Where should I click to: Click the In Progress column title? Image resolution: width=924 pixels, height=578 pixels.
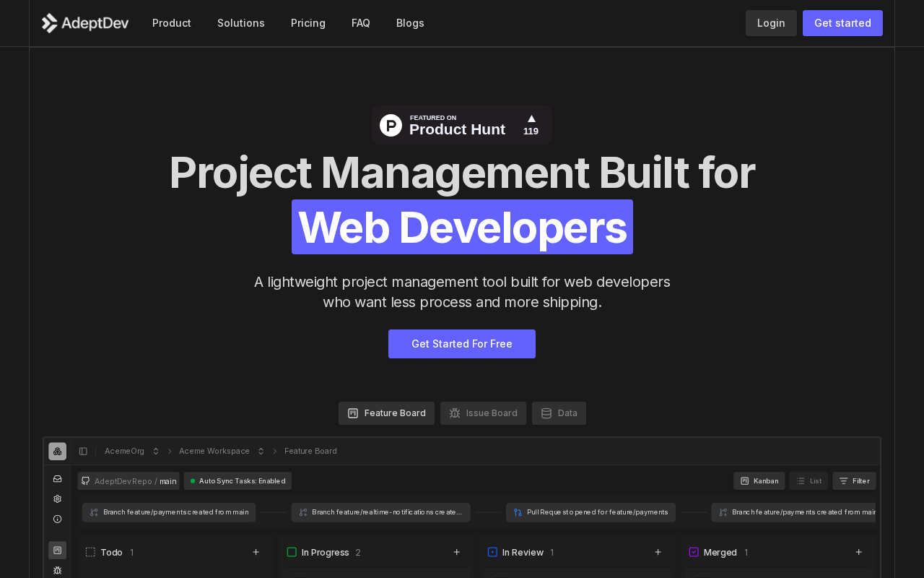click(325, 553)
